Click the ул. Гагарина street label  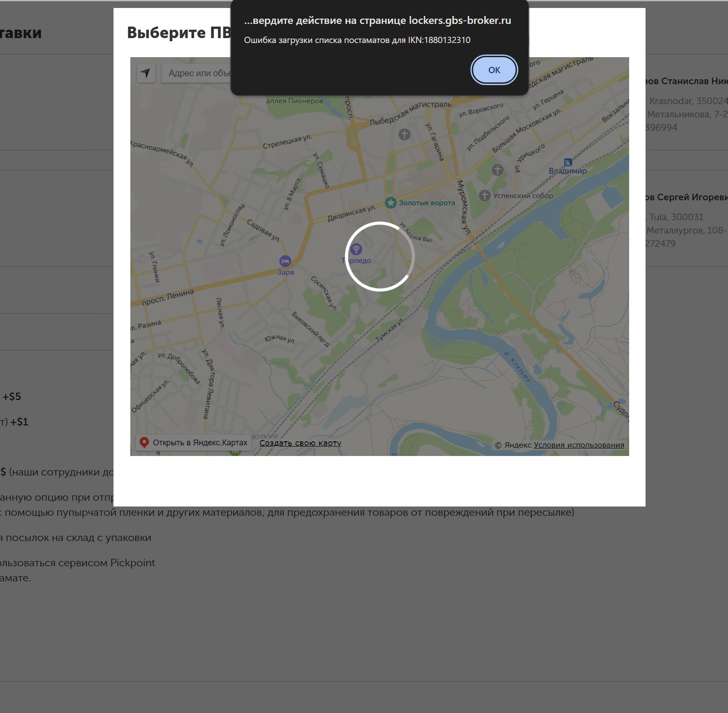434,142
